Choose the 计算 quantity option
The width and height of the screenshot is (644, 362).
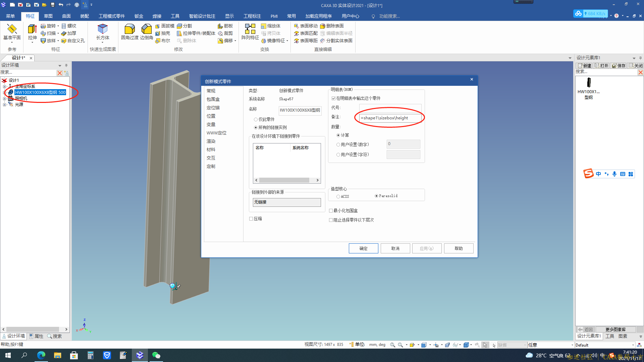338,135
